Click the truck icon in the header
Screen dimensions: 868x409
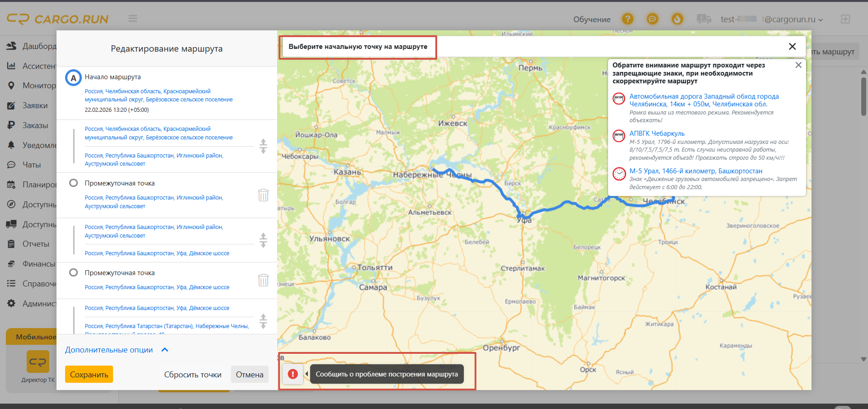point(703,19)
